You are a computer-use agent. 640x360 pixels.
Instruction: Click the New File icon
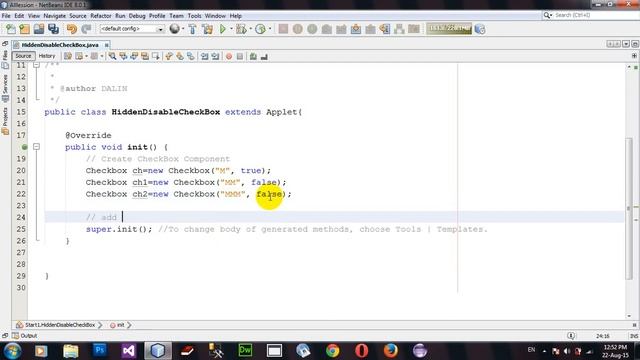(x=11, y=29)
